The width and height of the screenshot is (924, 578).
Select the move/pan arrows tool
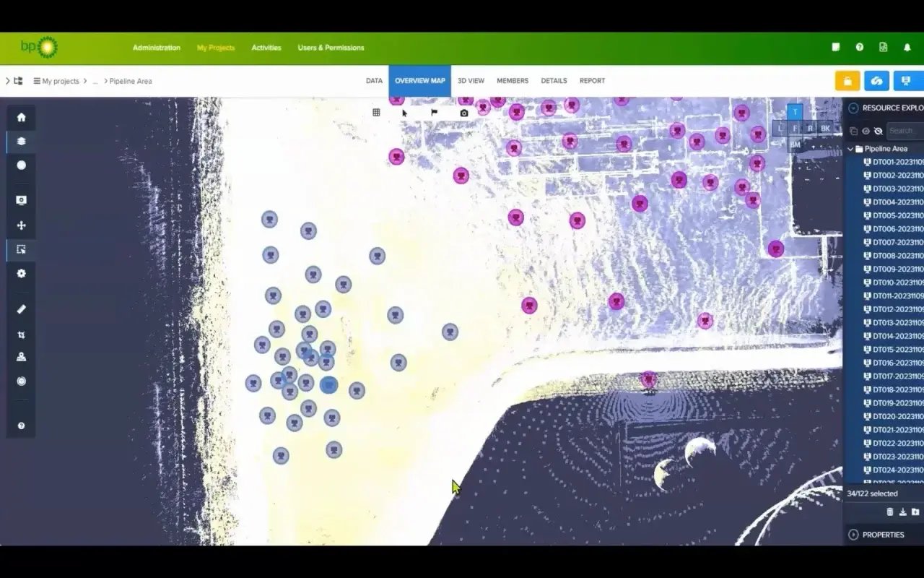coord(21,225)
